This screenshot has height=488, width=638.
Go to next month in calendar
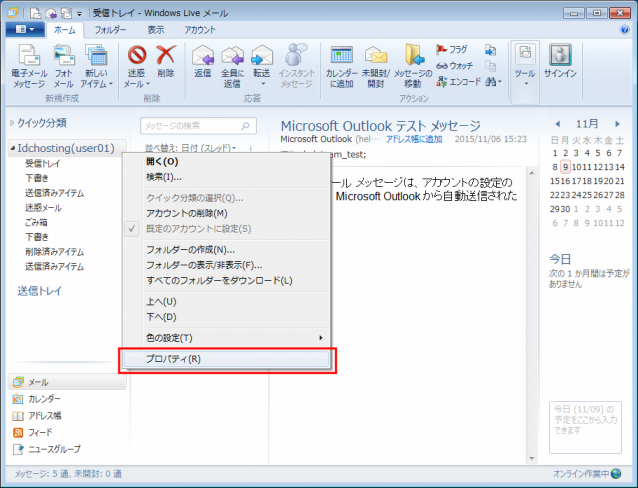[x=617, y=124]
